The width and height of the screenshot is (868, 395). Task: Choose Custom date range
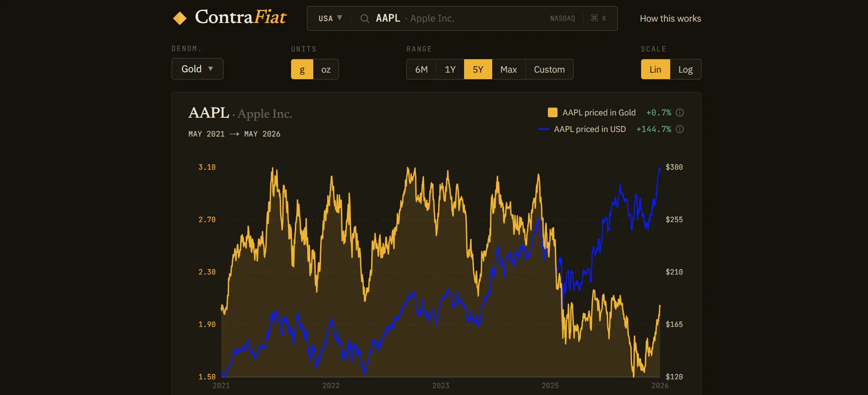point(549,69)
